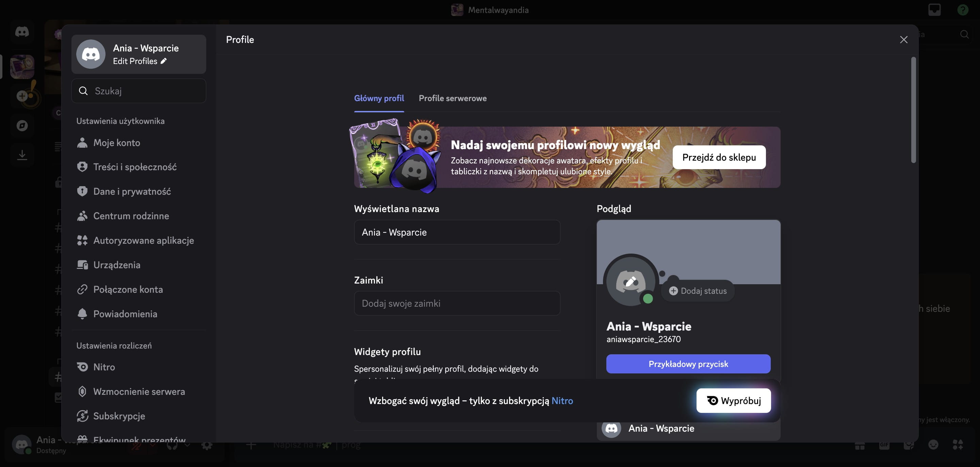Screen dimensions: 980x467
Task: Click the Powiadomienia bell icon
Action: [82, 314]
